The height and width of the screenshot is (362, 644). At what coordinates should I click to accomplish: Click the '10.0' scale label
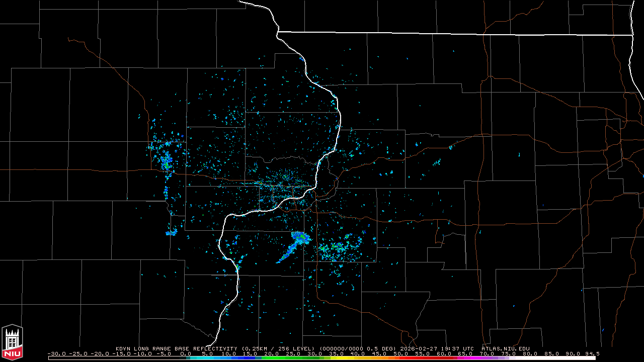click(x=229, y=353)
